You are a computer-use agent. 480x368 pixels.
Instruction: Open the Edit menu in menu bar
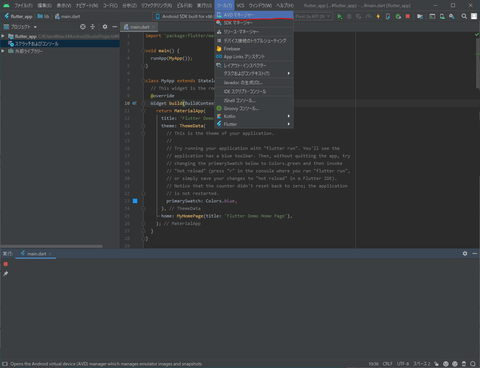(44, 6)
